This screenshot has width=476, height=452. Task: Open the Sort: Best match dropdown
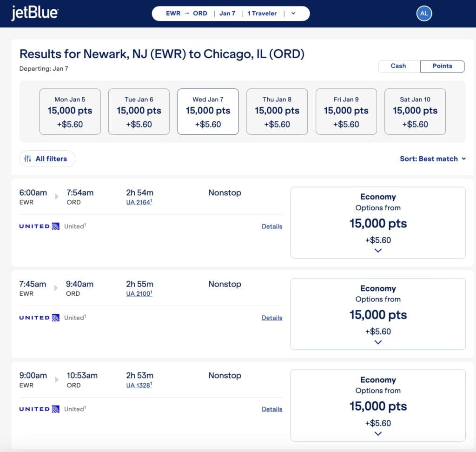coord(432,159)
